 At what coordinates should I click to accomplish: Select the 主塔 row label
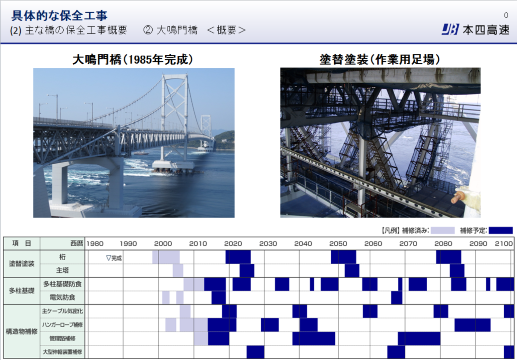[x=62, y=270]
